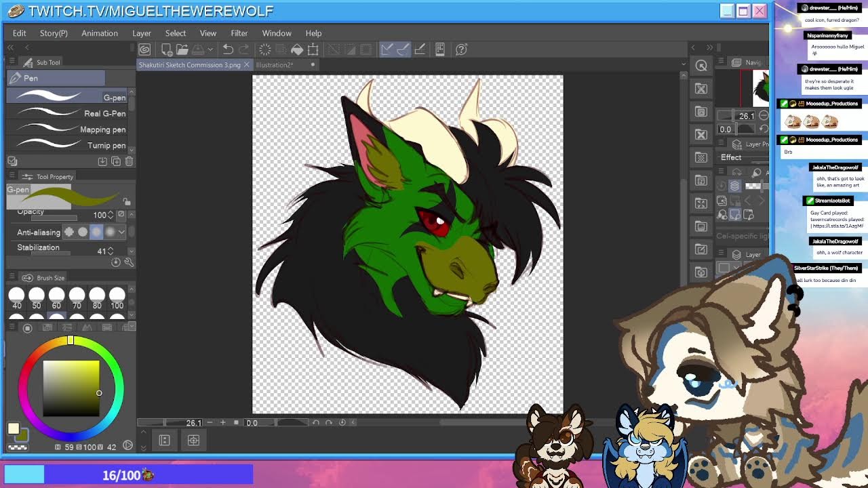Expand the Anti-aliasing dropdown arrow
Screen dimensions: 868x488
(121, 232)
